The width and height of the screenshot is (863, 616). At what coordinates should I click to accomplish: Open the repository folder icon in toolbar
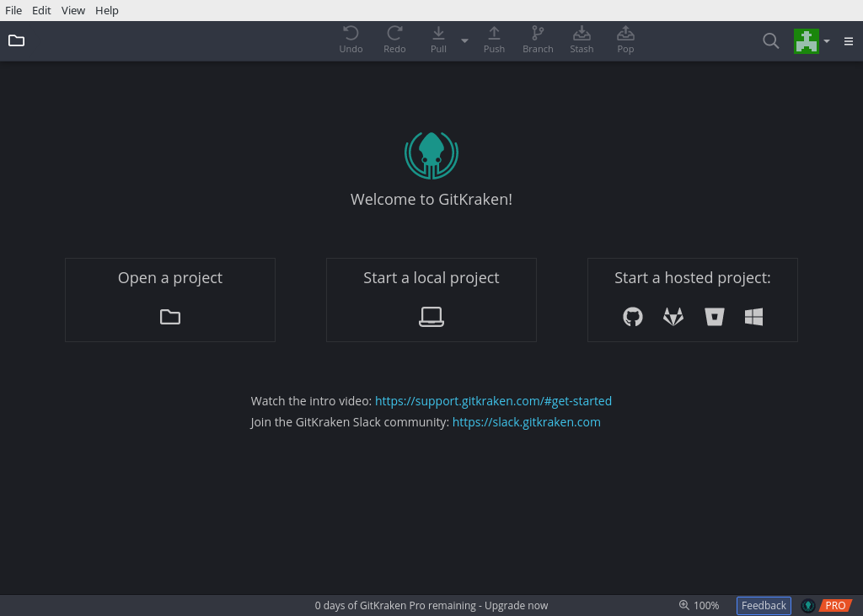(x=17, y=40)
